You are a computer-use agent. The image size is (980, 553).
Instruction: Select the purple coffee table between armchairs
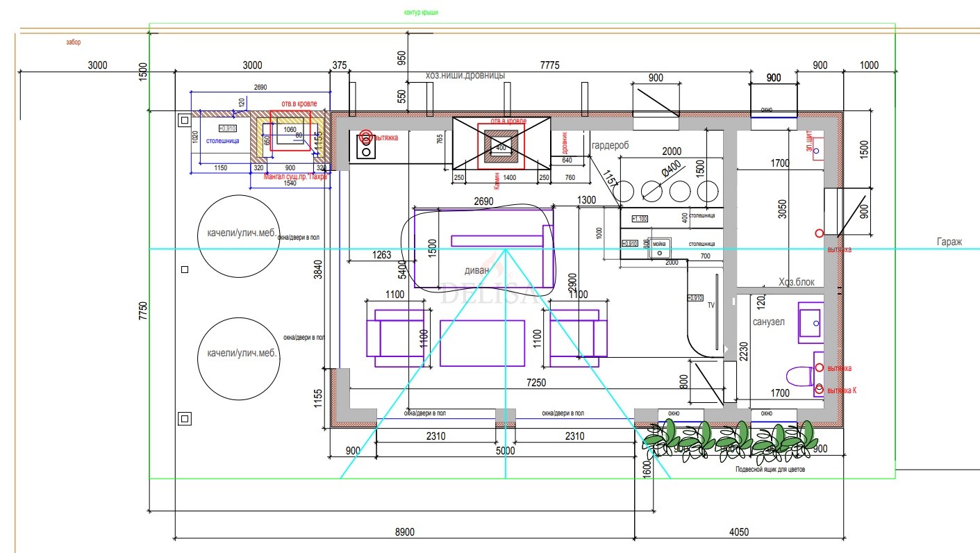(x=483, y=343)
